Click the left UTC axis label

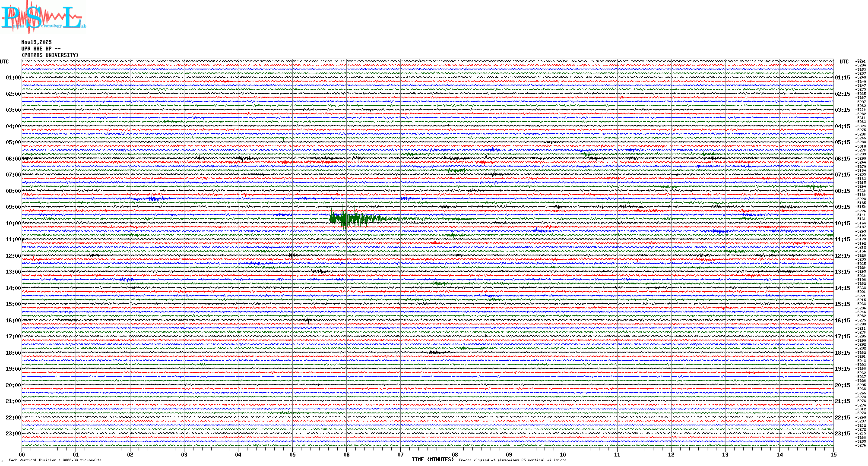pos(4,62)
